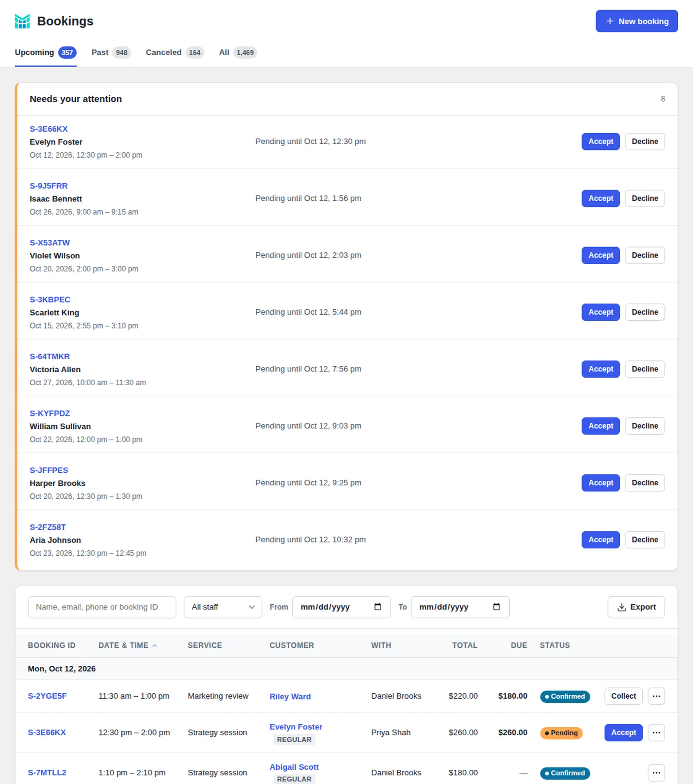View customer Riley Ward
The height and width of the screenshot is (784, 693).
(290, 696)
